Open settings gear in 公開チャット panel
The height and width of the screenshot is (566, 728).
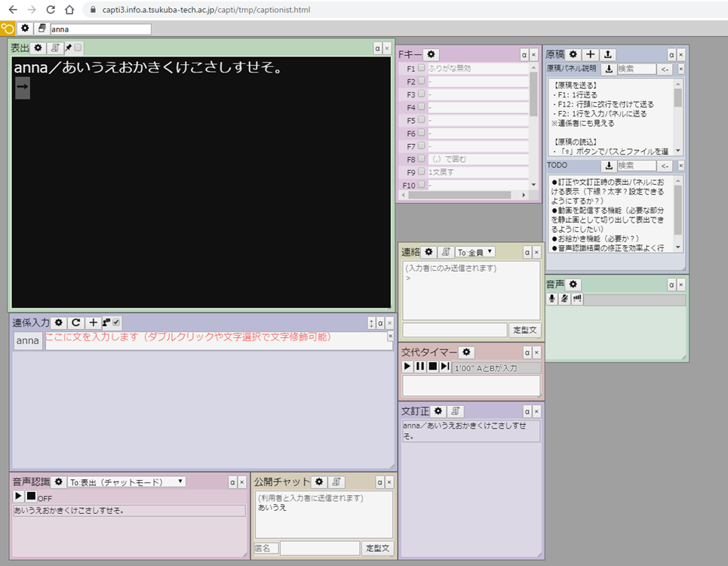point(319,482)
